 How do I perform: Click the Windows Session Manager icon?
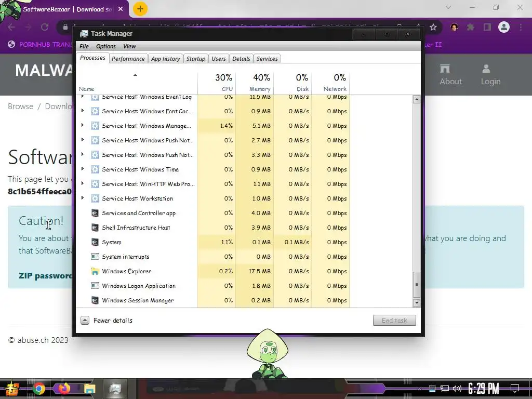(x=95, y=300)
